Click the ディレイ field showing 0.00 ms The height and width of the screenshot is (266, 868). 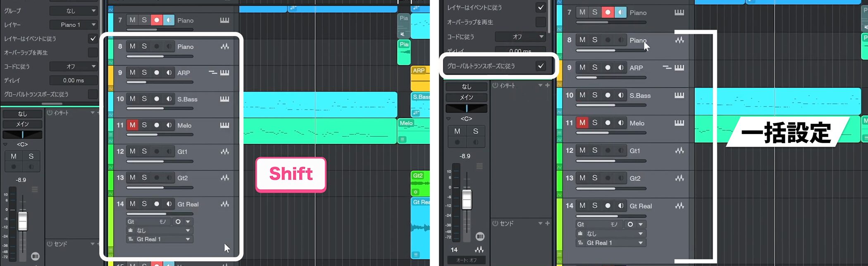pyautogui.click(x=74, y=80)
